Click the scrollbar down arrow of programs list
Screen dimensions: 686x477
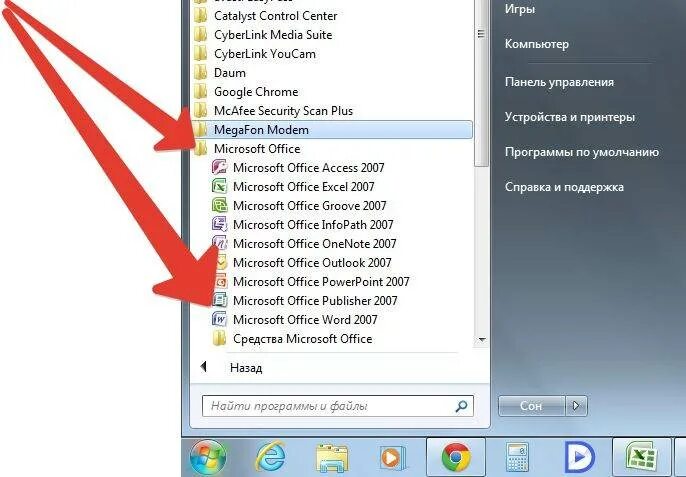pos(482,340)
